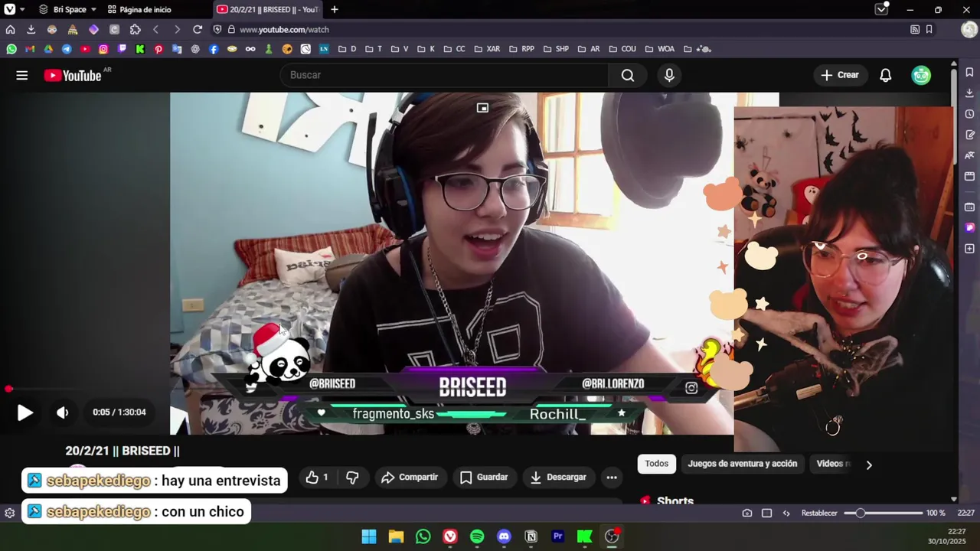The width and height of the screenshot is (980, 551).
Task: Open the RPP bookmark folder
Action: point(521,49)
